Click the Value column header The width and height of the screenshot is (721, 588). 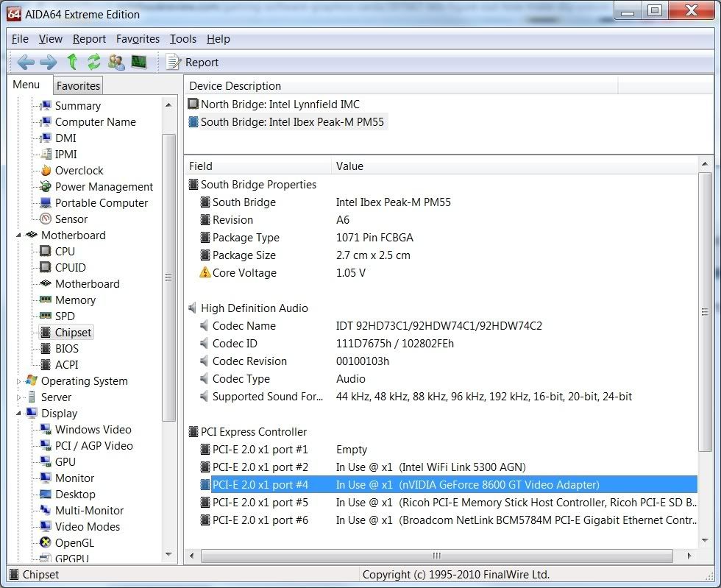point(514,166)
